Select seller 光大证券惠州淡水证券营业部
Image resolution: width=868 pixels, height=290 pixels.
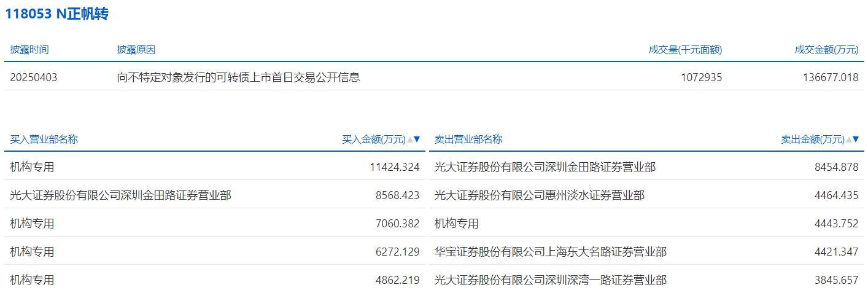click(x=539, y=195)
